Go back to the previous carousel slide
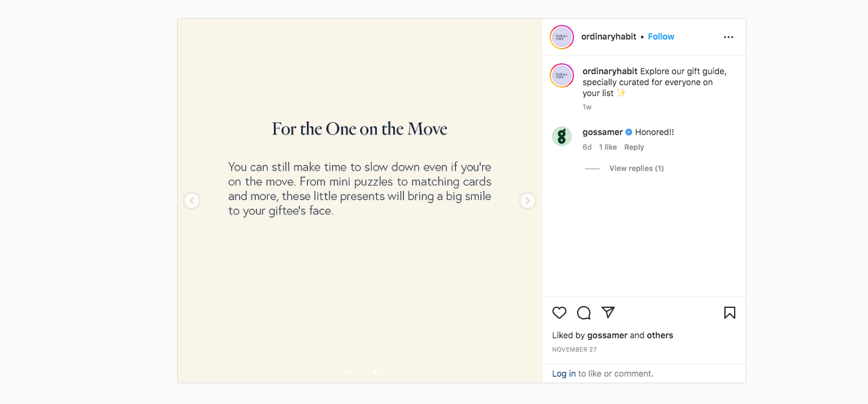868x404 pixels. pos(192,201)
